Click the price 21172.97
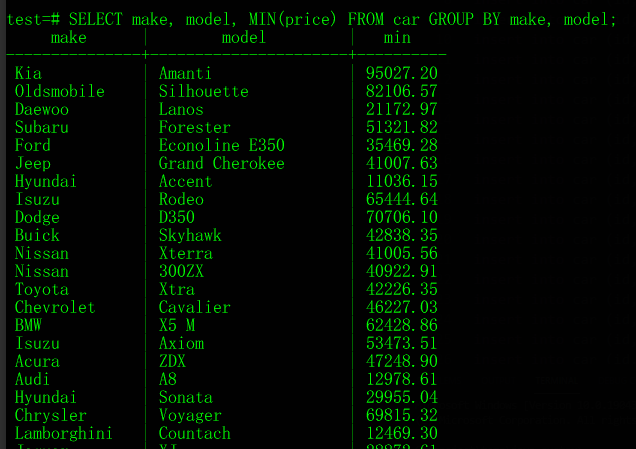636x449 pixels. coord(402,110)
